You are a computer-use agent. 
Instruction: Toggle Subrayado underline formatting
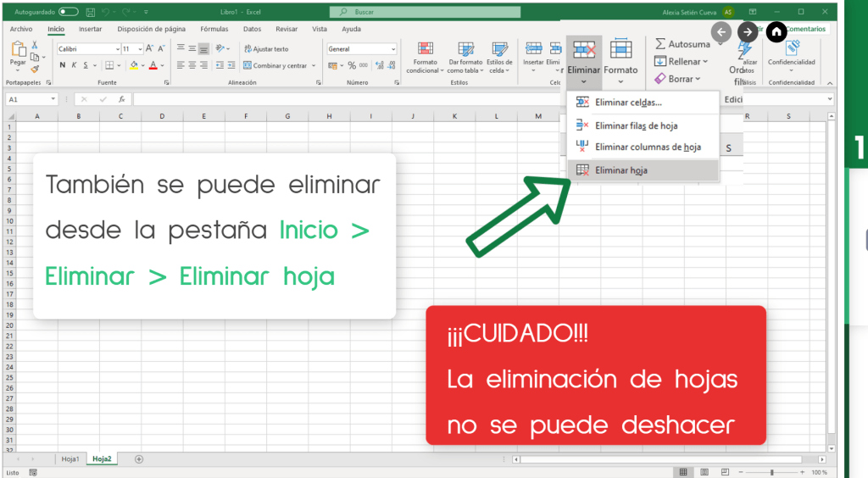(x=86, y=65)
